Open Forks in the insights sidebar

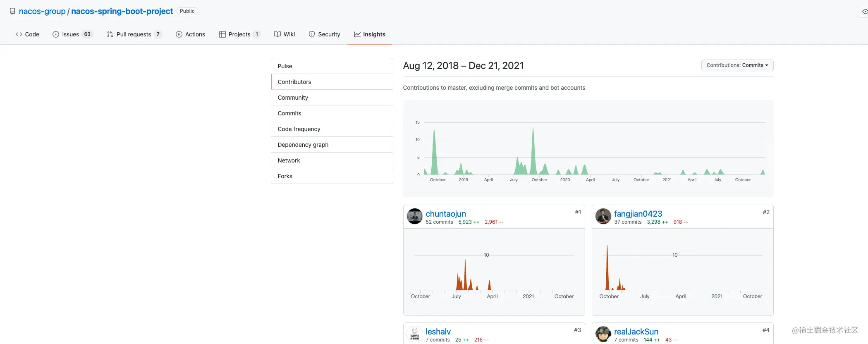pos(332,176)
